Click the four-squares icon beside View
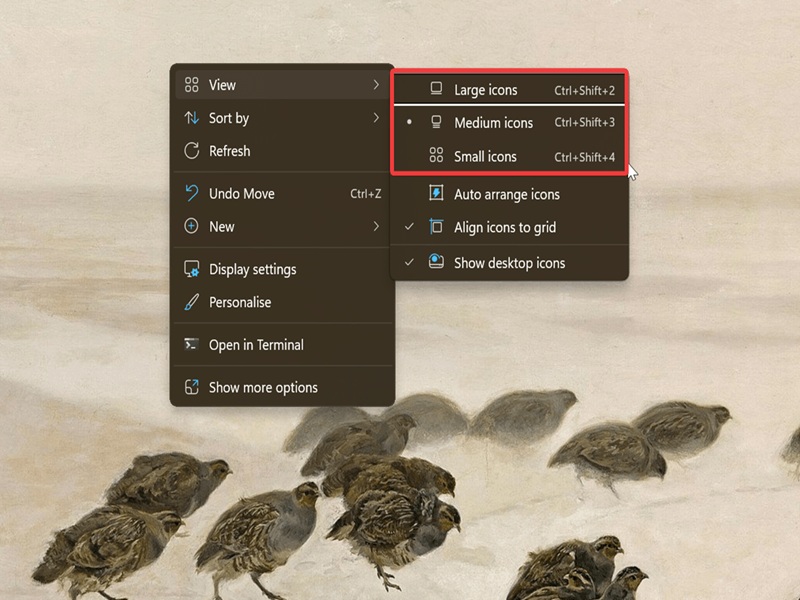The image size is (800, 600). 191,85
